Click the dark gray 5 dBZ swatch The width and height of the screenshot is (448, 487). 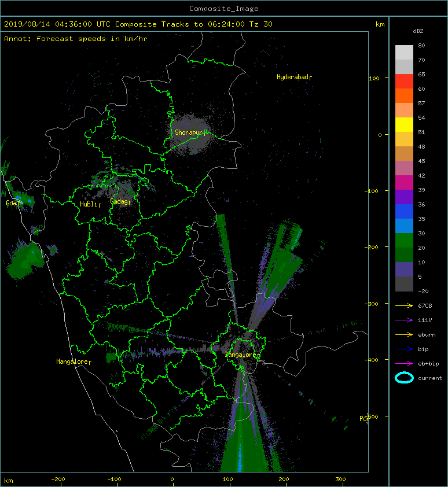click(404, 283)
